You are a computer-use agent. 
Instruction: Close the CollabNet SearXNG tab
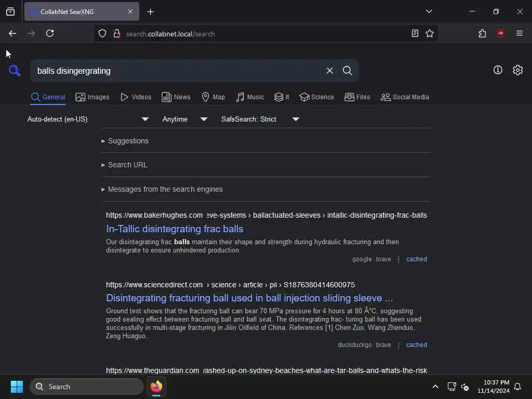click(x=130, y=11)
